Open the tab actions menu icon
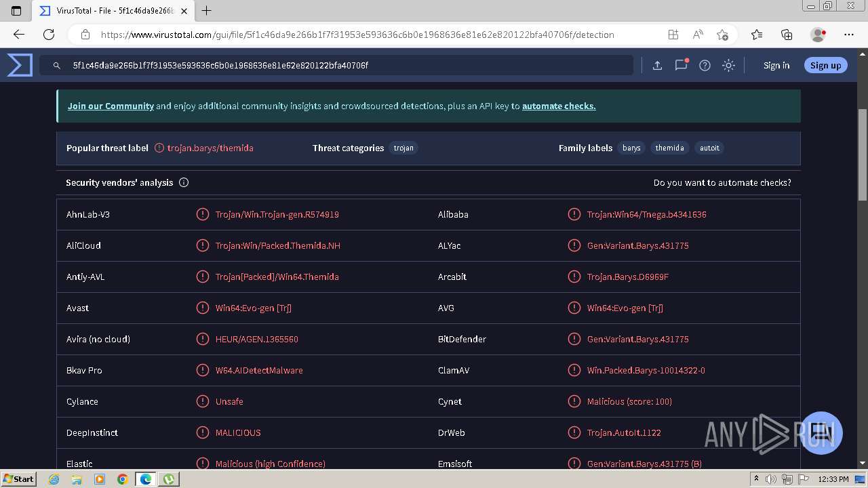 16,11
